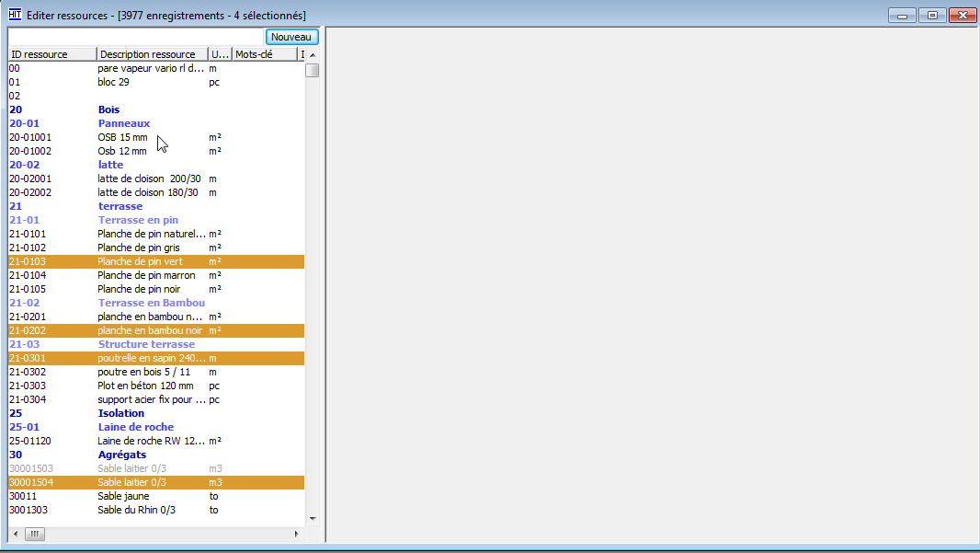Screen dimensions: 980x553
Task: Maximize the Editer ressources window
Action: pyautogui.click(x=932, y=16)
